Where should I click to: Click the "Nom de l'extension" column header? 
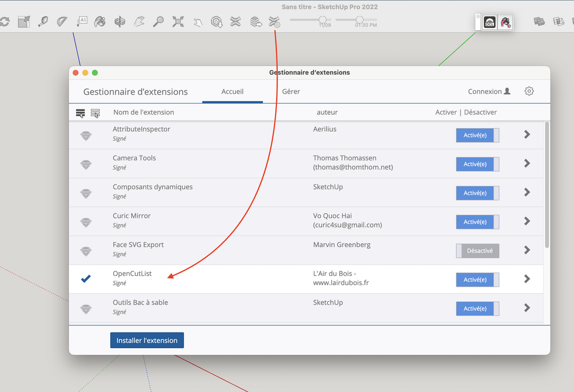tap(143, 113)
